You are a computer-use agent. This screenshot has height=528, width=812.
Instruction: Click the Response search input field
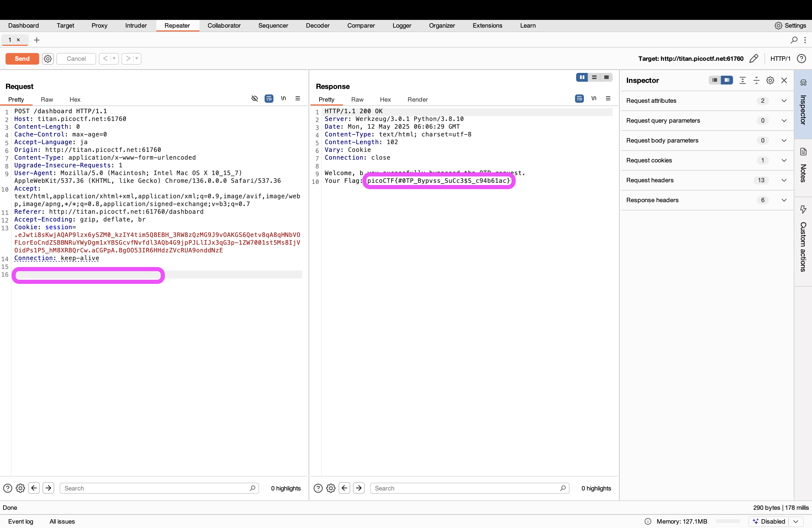click(x=466, y=488)
